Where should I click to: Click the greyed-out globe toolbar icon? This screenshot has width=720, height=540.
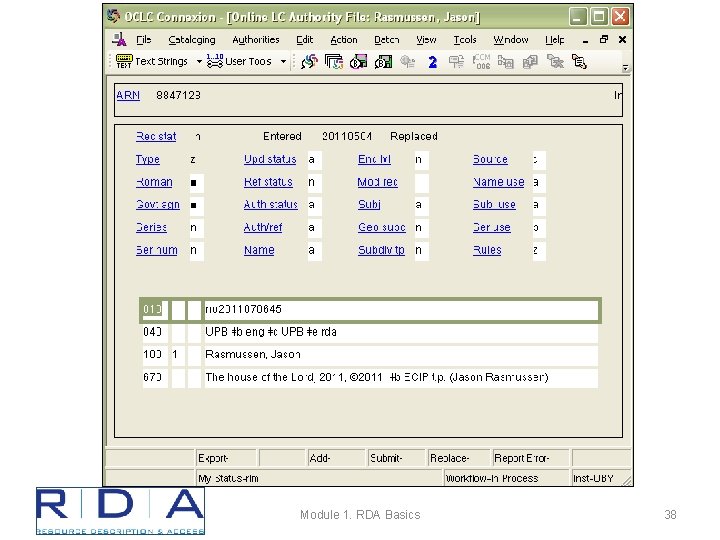[407, 62]
